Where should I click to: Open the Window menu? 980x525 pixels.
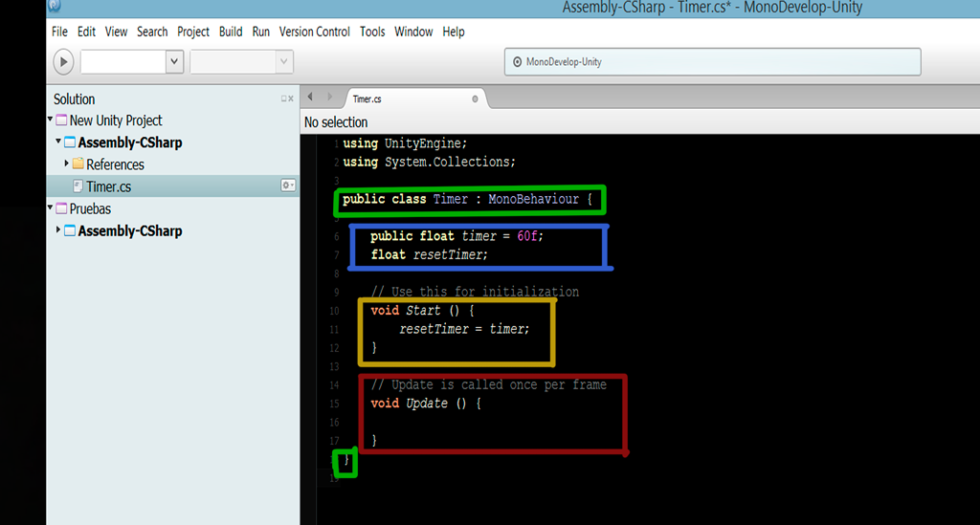point(413,32)
